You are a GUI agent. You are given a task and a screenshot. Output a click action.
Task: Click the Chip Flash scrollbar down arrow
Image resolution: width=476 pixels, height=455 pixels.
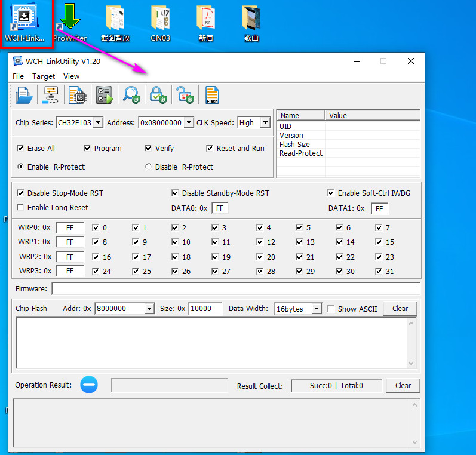[411, 363]
